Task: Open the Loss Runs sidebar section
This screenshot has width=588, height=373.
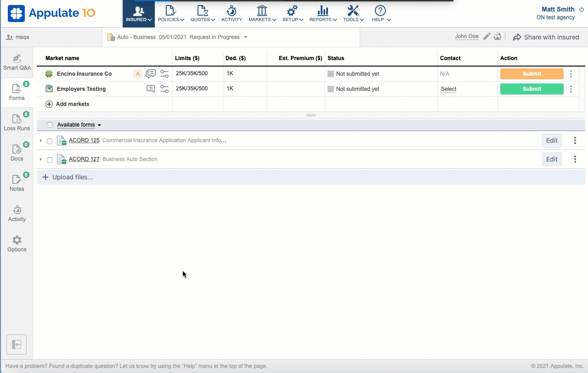Action: click(17, 123)
